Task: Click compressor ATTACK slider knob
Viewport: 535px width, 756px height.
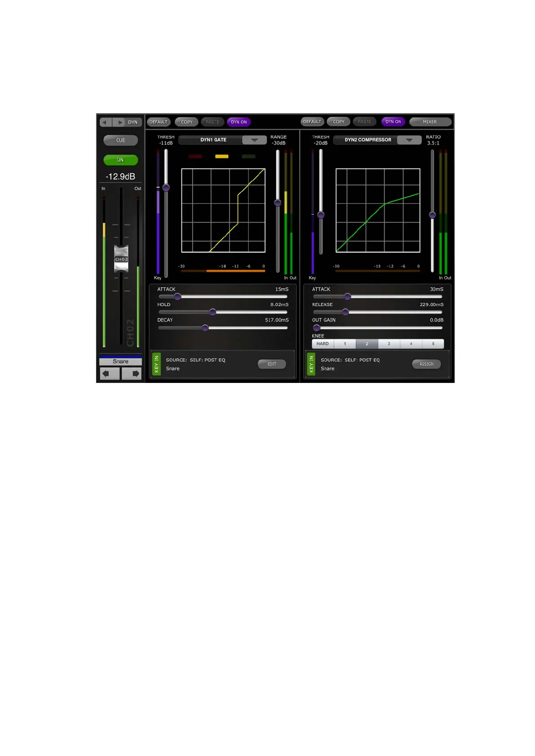Action: point(347,297)
